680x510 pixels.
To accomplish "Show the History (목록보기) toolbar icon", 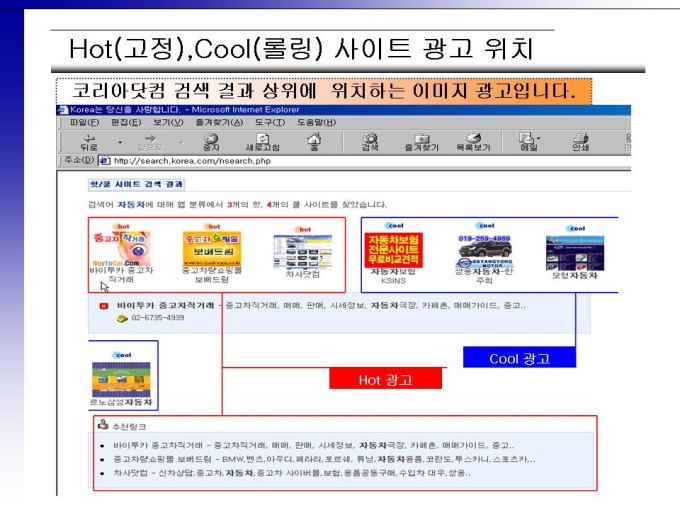I will [473, 142].
